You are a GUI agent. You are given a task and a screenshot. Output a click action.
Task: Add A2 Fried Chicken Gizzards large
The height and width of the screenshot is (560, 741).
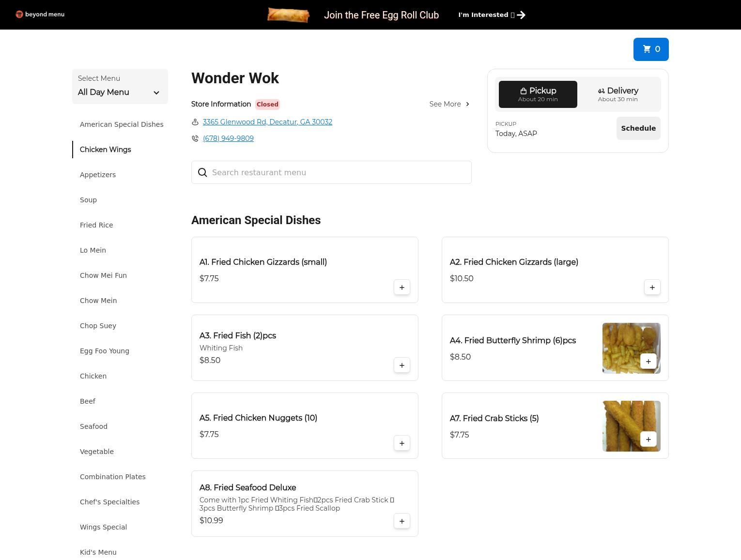click(x=652, y=288)
